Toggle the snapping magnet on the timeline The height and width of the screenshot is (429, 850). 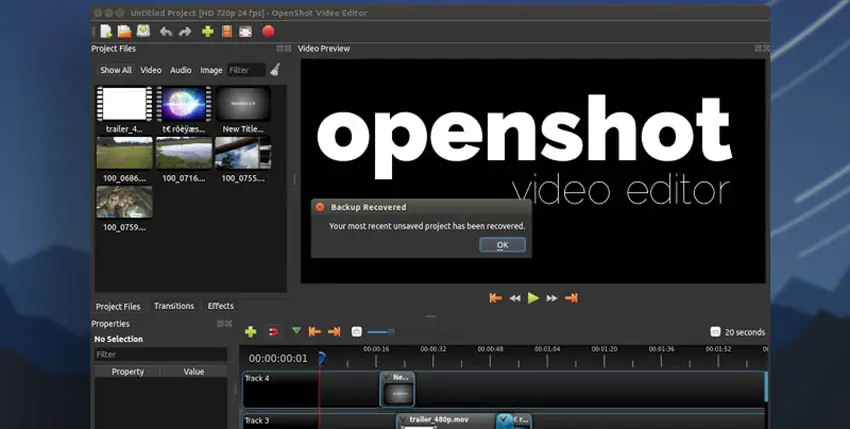tap(274, 331)
